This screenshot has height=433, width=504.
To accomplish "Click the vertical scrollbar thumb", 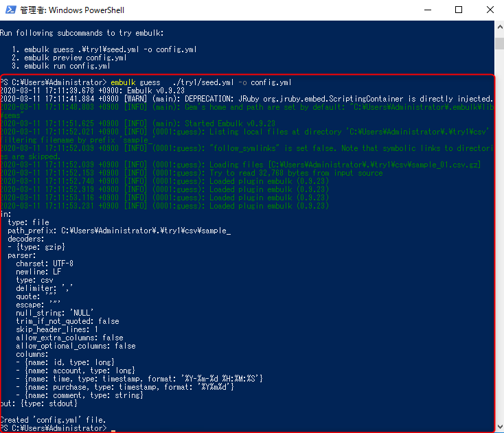I will [500, 43].
